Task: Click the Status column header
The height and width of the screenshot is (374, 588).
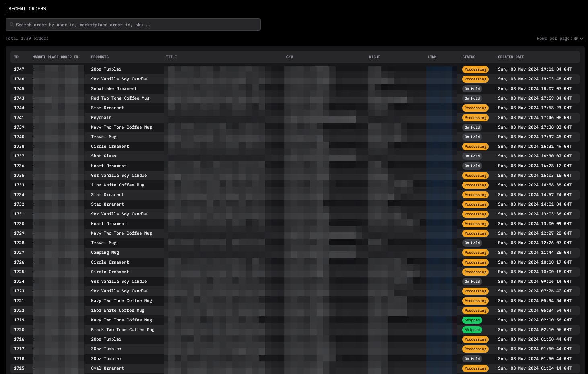Action: [469, 57]
